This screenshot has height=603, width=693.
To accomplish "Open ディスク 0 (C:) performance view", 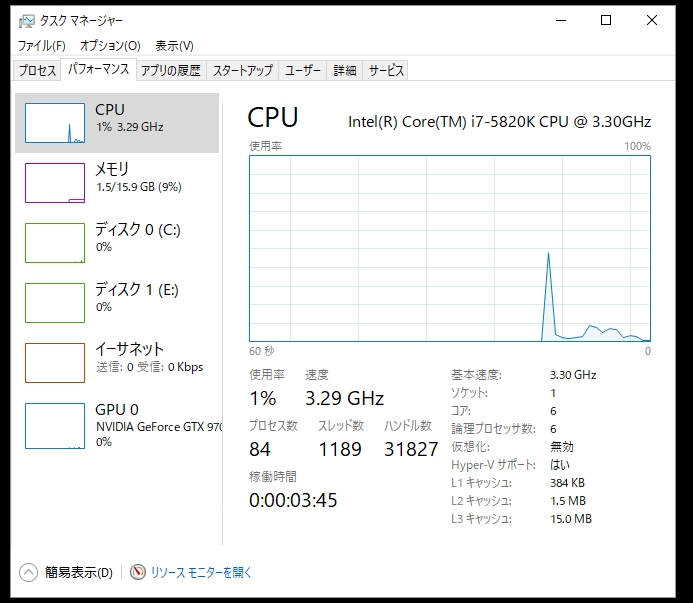I will 137,238.
